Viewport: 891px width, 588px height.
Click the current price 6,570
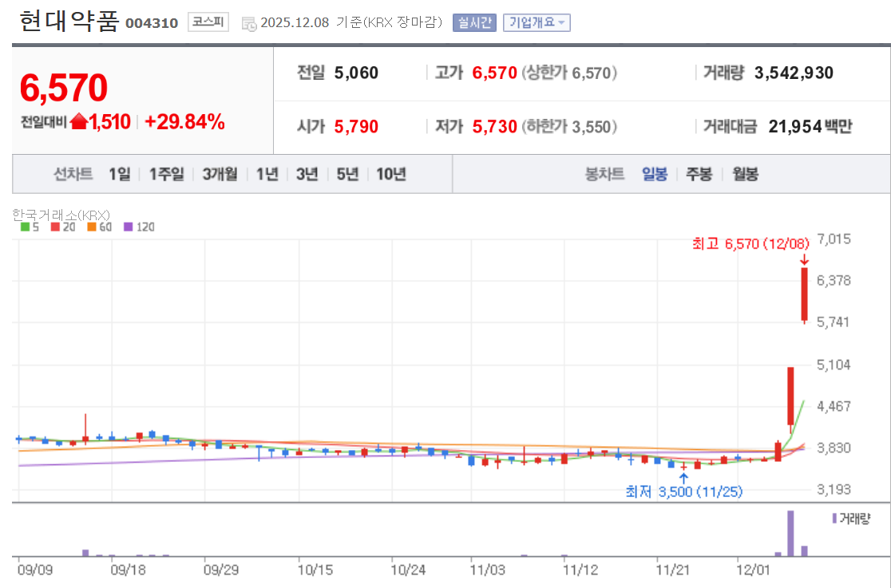coord(64,88)
